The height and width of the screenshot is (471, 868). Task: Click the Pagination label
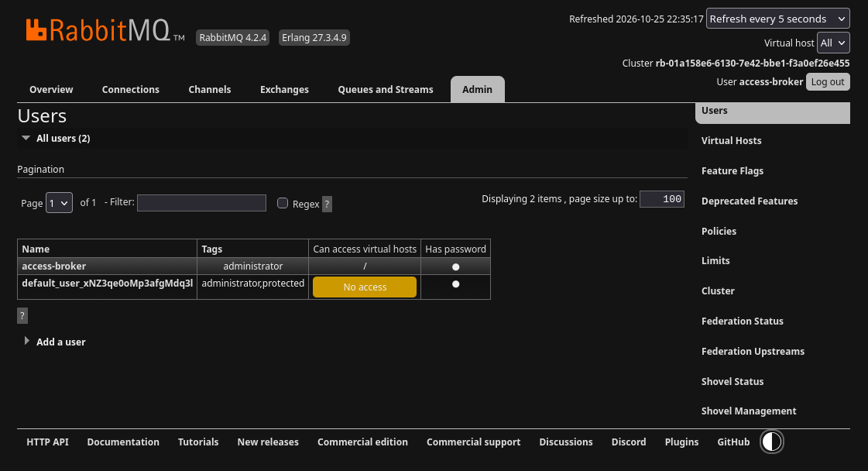(x=40, y=169)
